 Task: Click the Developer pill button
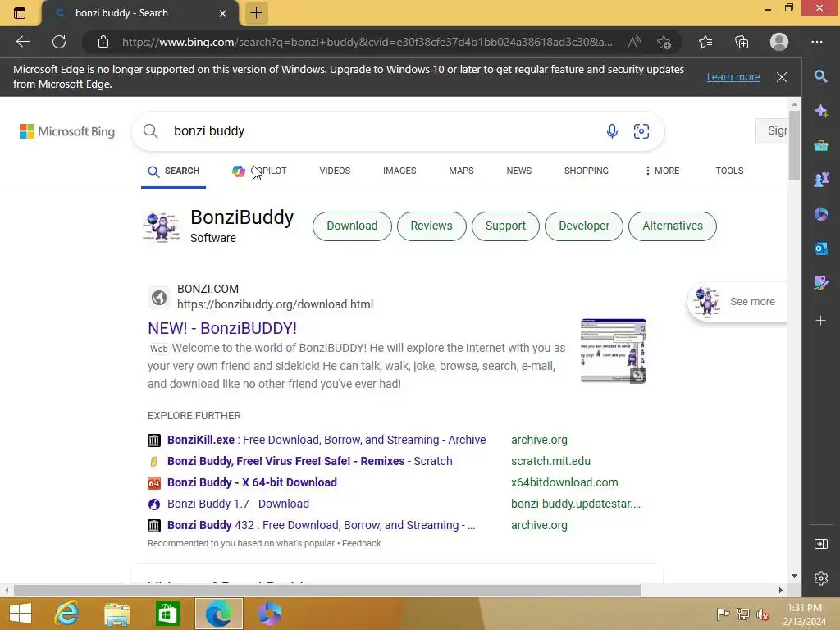click(584, 226)
